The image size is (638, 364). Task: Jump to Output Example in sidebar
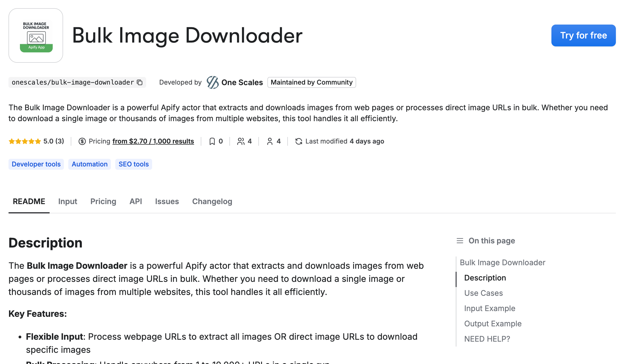(x=493, y=324)
